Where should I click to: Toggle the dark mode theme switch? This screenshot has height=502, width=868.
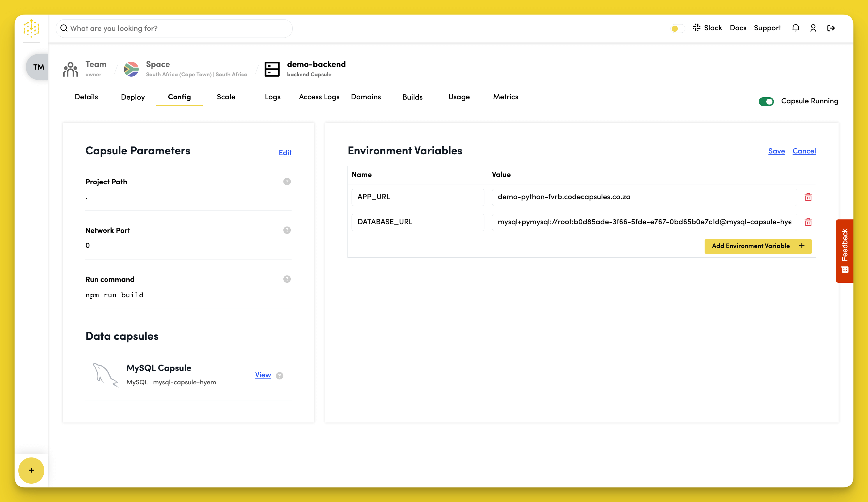point(678,28)
